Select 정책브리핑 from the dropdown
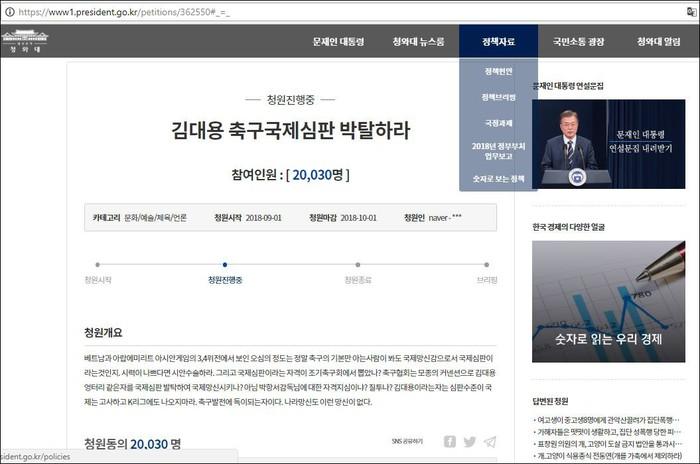Viewport: 700px width, 464px height. click(x=498, y=97)
